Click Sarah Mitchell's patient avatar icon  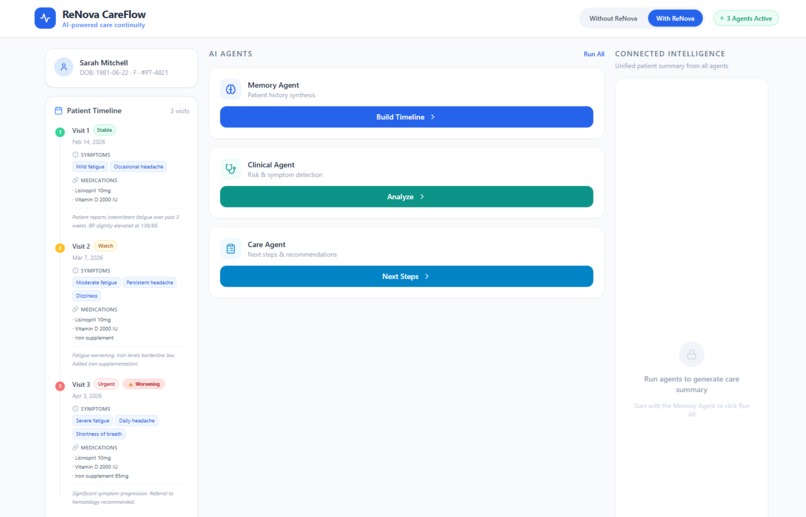tap(64, 67)
